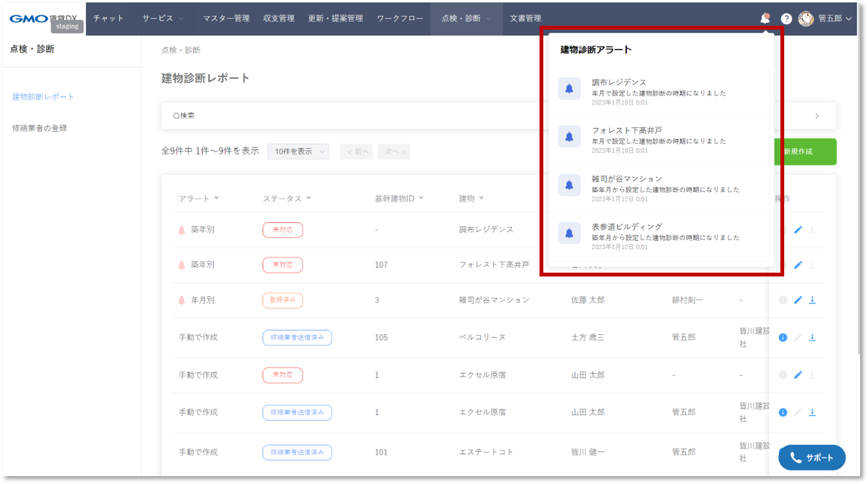
Task: Click the GMO 賃貸DX logo
Action: coord(37,18)
